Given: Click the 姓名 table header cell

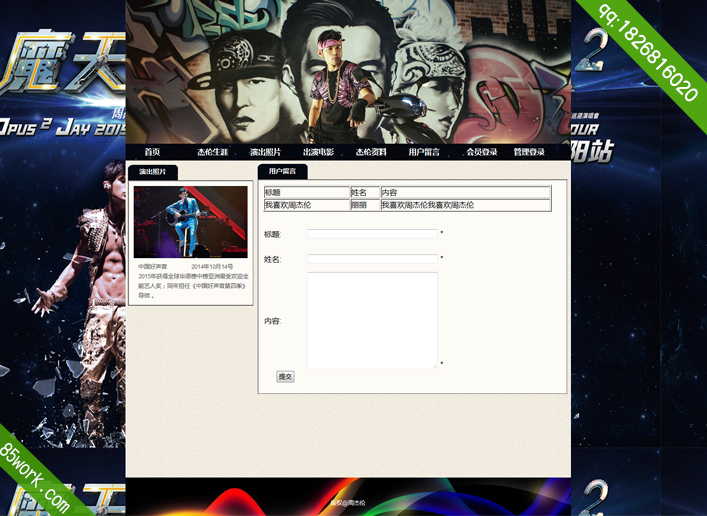Looking at the screenshot, I should [x=365, y=193].
